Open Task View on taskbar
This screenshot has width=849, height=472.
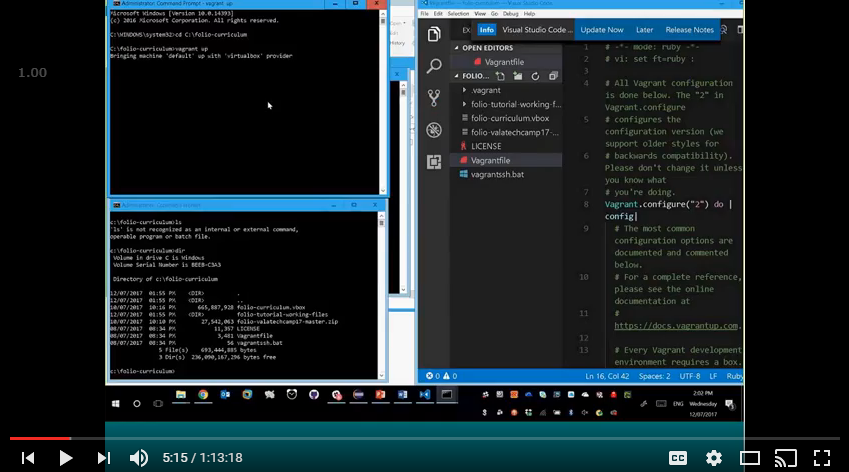coord(158,404)
